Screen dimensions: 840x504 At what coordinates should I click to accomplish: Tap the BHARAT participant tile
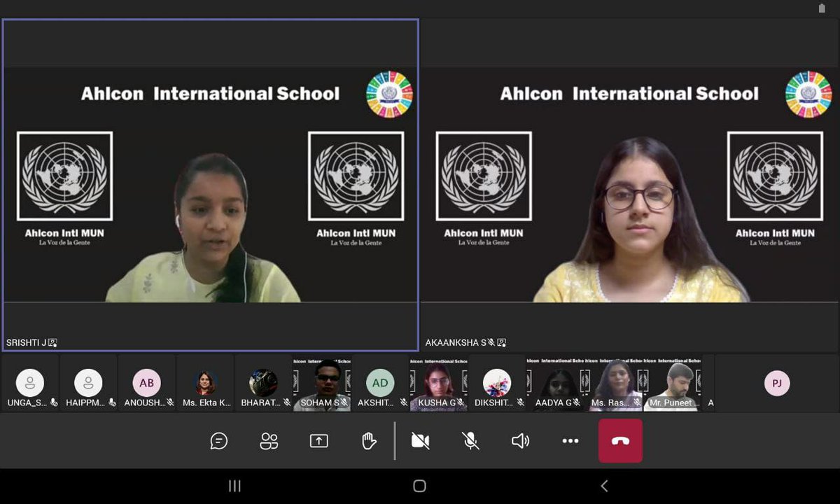(263, 383)
